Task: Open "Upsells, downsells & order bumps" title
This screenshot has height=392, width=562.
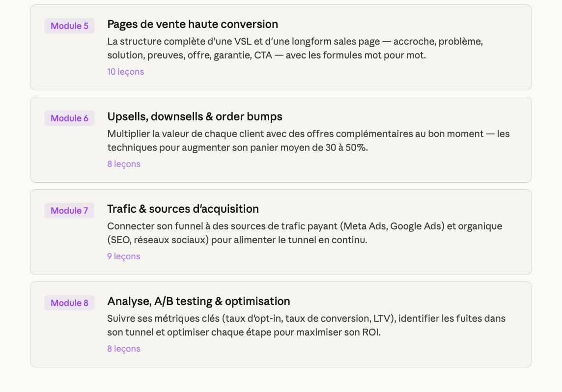Action: pyautogui.click(x=195, y=116)
